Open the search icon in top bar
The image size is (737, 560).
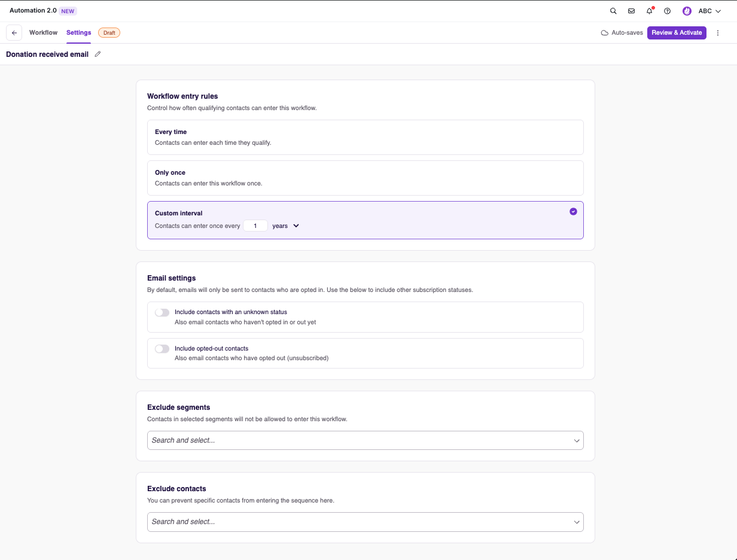click(x=613, y=11)
